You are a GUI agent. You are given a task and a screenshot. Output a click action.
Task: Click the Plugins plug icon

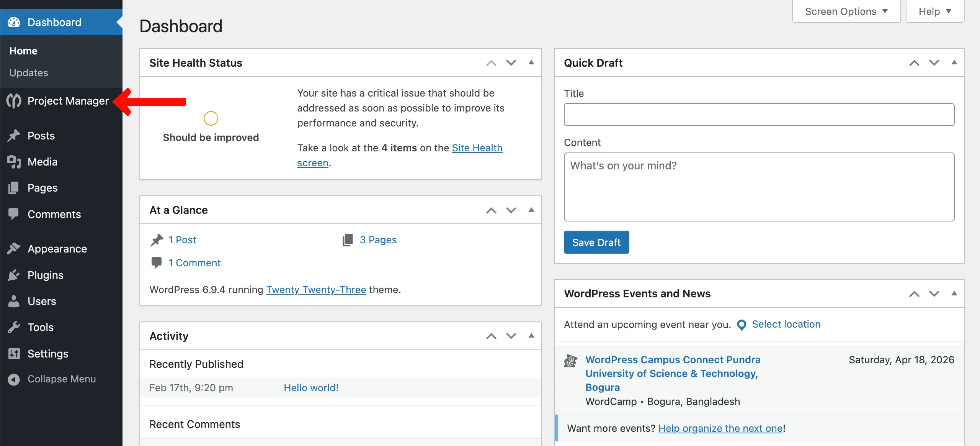pyautogui.click(x=14, y=275)
